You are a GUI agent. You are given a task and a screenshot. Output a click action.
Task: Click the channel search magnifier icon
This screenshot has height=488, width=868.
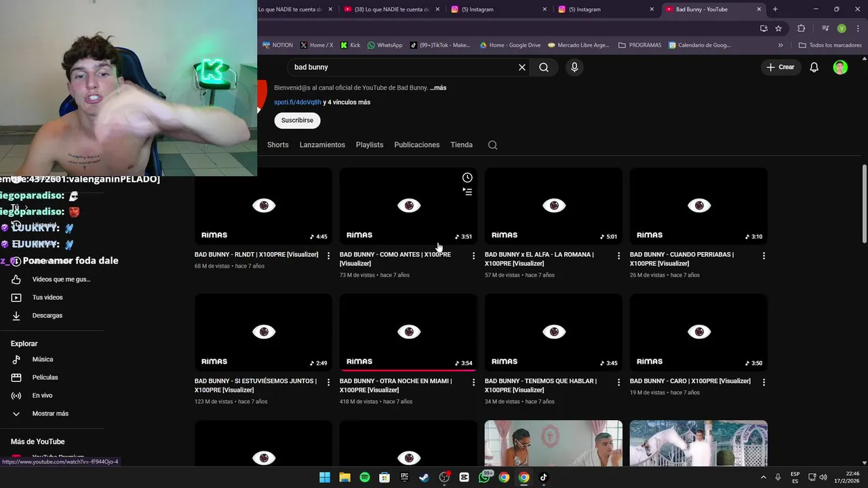[x=493, y=145]
